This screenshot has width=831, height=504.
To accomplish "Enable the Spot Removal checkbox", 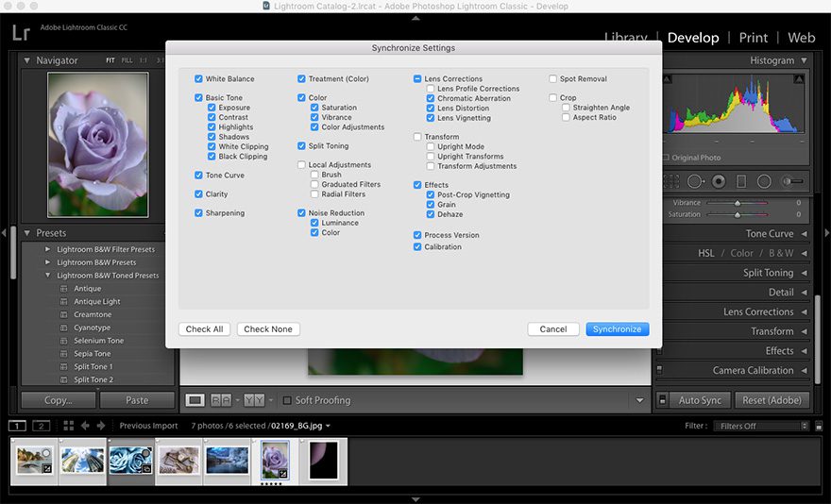I will (553, 79).
